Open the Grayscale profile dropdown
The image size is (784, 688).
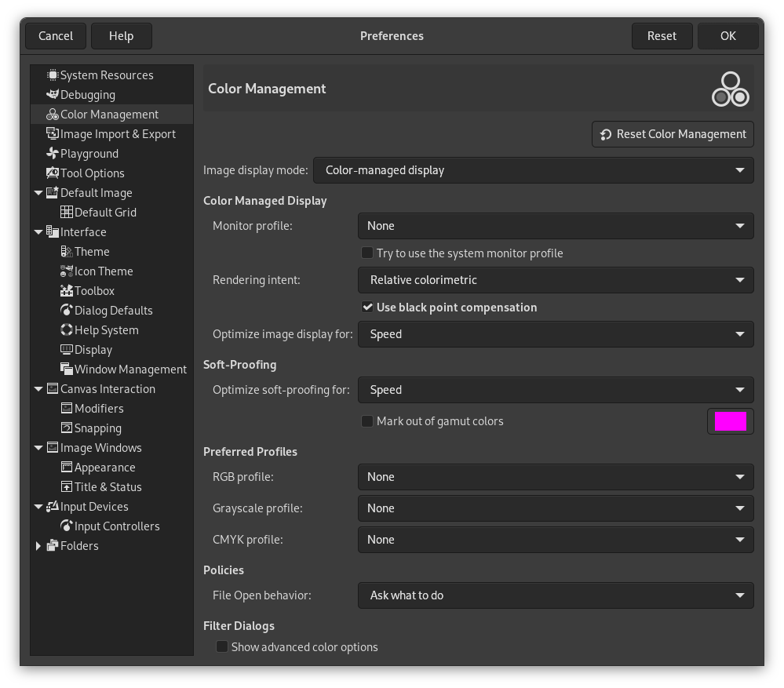556,508
